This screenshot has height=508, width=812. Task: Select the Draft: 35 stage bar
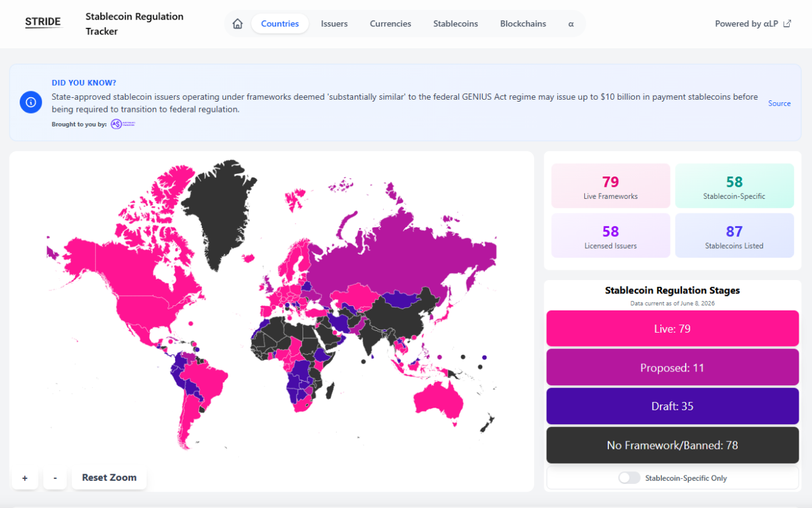coord(672,406)
